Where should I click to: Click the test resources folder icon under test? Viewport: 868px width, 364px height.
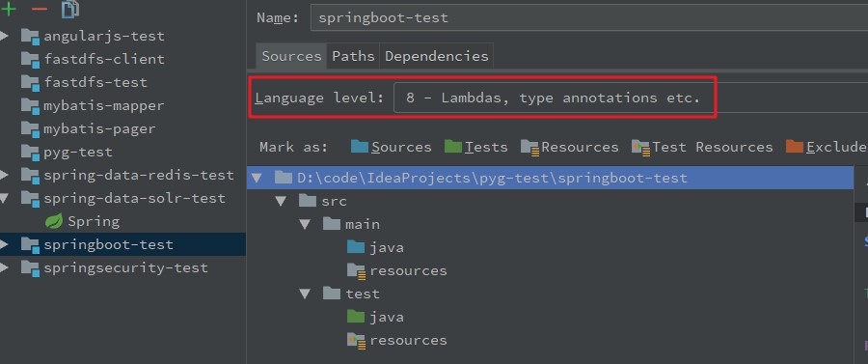[x=357, y=341]
